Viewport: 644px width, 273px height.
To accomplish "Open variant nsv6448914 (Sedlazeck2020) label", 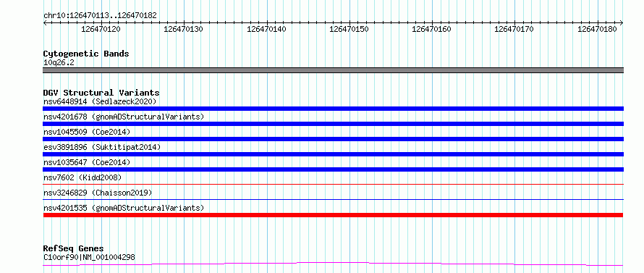I will click(100, 101).
